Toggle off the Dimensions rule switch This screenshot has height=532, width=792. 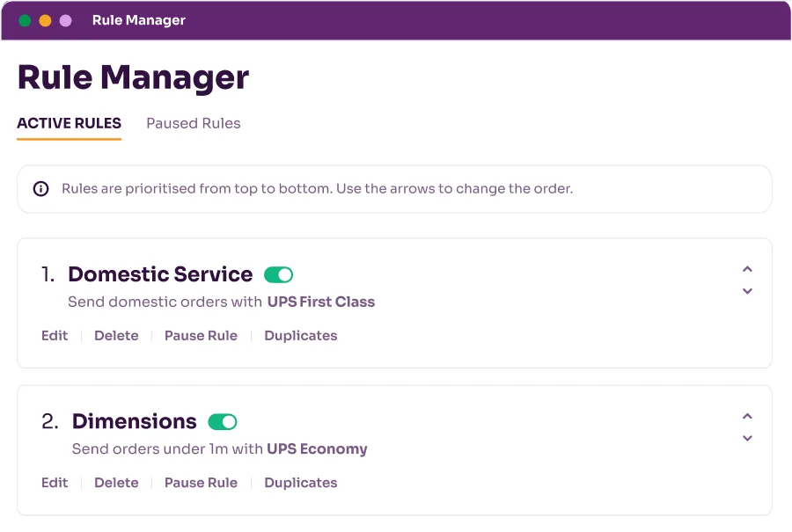point(223,422)
